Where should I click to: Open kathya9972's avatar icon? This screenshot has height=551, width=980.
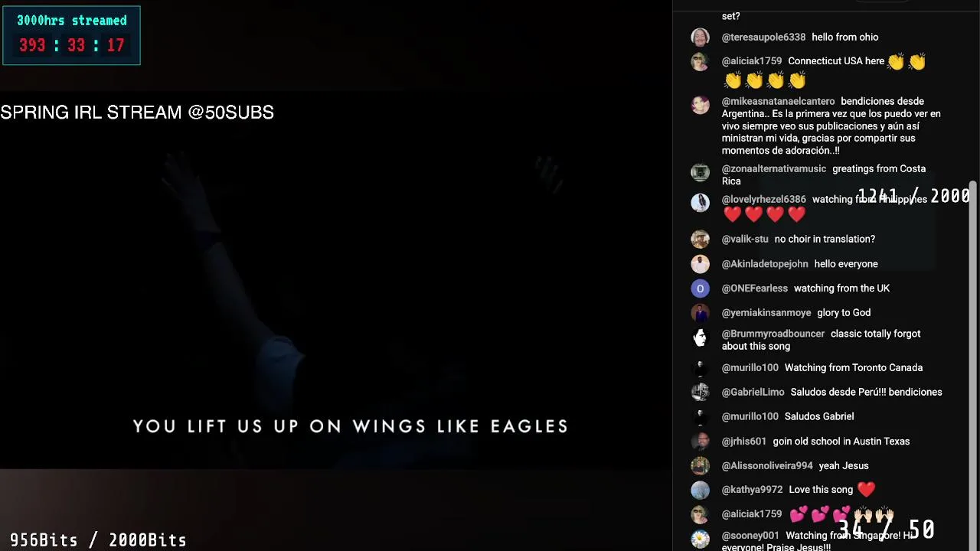coord(700,490)
